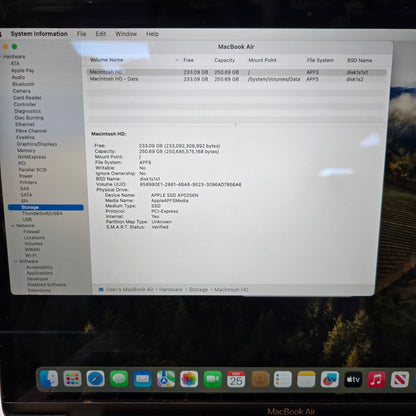Launch Safari from the Dock
The image size is (416, 416).
pos(96,379)
